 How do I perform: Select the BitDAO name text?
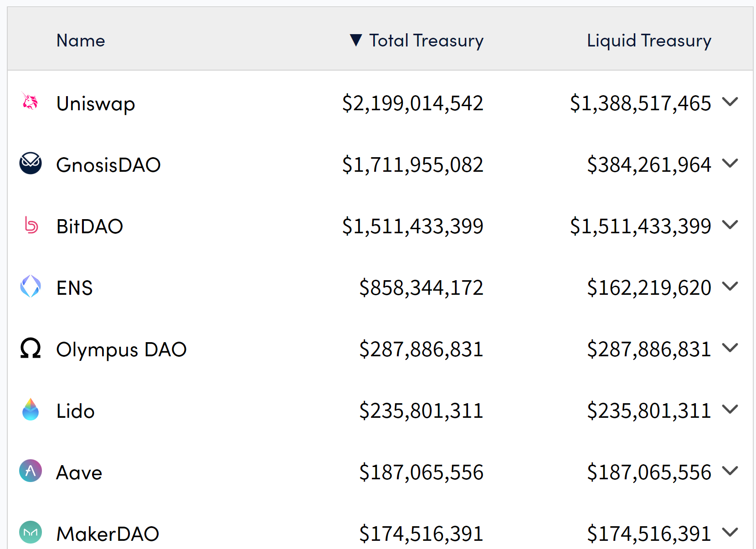pyautogui.click(x=90, y=226)
